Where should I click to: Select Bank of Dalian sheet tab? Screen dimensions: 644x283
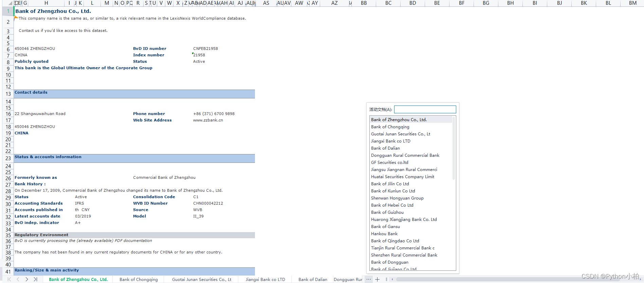pos(313,280)
